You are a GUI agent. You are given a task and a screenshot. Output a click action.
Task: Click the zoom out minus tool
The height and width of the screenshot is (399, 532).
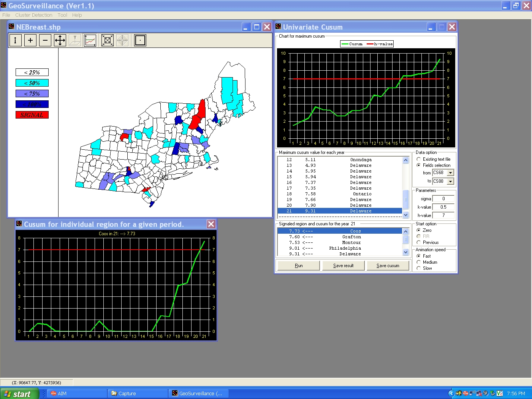coord(45,40)
